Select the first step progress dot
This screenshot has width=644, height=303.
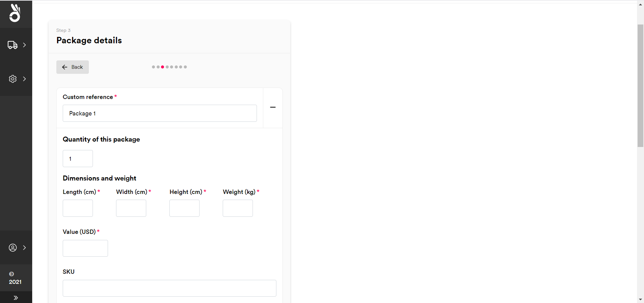tap(154, 67)
